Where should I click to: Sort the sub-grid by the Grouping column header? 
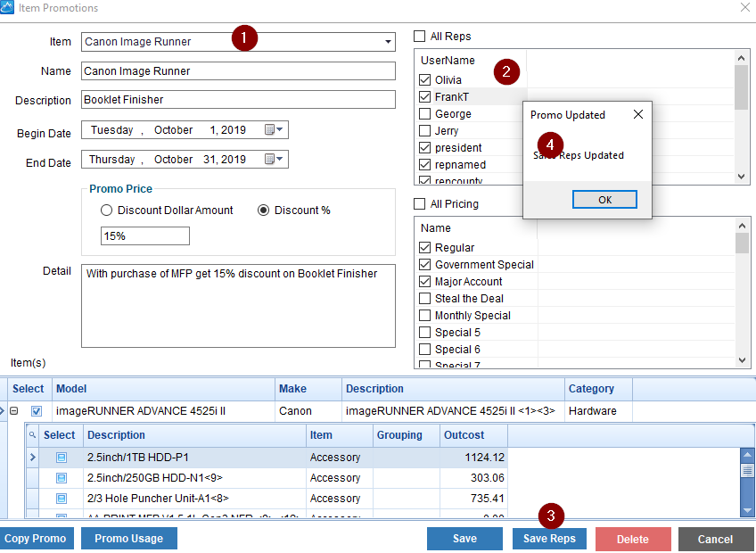[x=407, y=434]
